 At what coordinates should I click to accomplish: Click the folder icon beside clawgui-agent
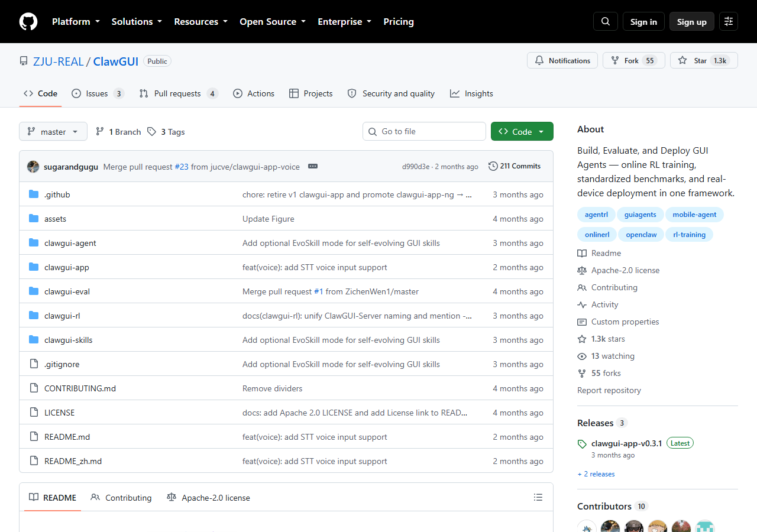[34, 243]
